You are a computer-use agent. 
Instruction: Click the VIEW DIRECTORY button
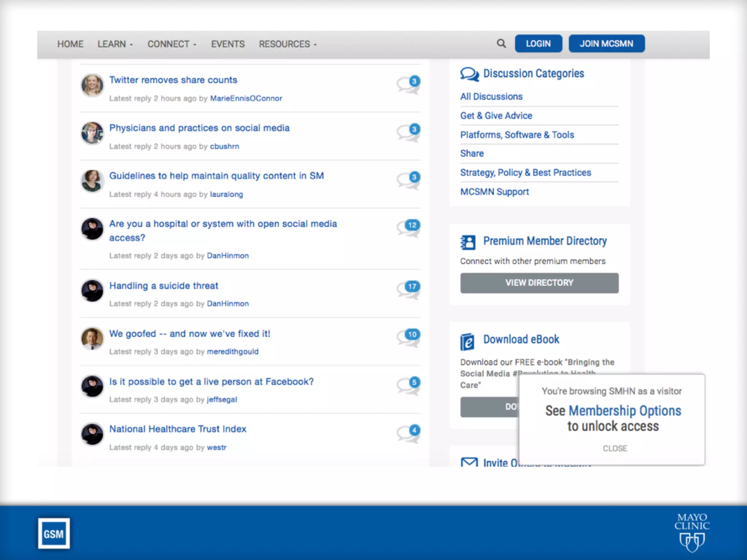(539, 283)
